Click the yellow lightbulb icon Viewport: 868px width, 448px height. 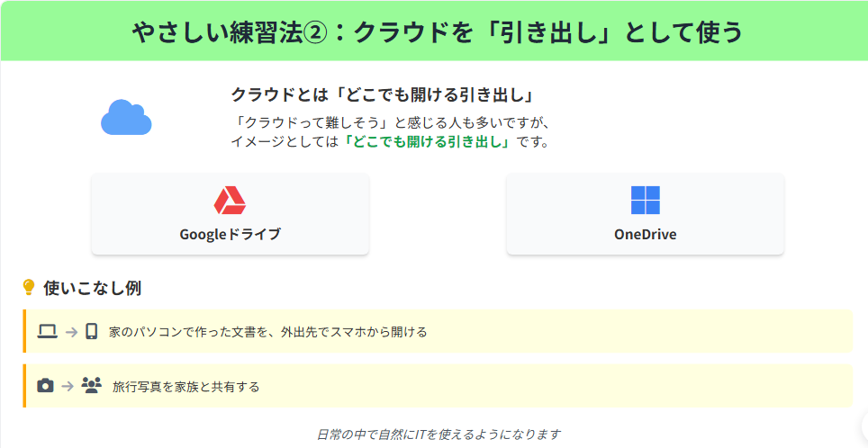[29, 288]
